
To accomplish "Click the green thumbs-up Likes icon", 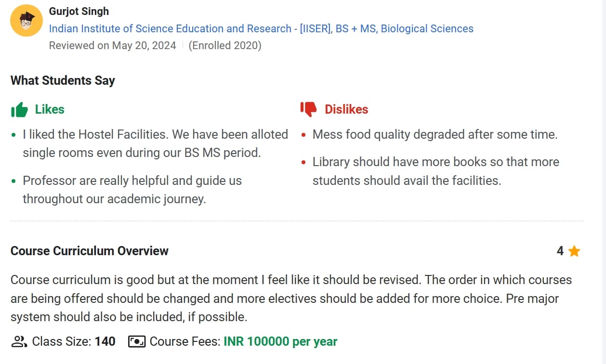I will [19, 110].
